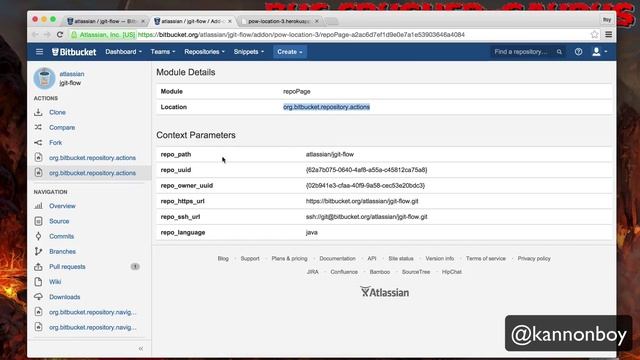
Task: Open the Create dropdown button
Action: pos(290,52)
